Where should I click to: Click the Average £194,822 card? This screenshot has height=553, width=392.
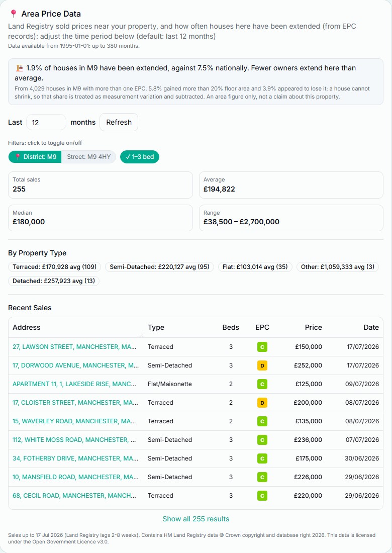point(291,185)
